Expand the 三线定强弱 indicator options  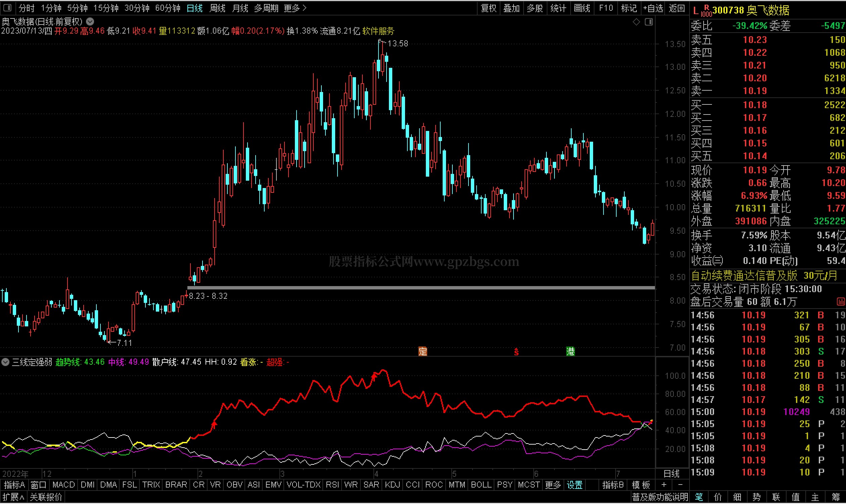coord(5,362)
